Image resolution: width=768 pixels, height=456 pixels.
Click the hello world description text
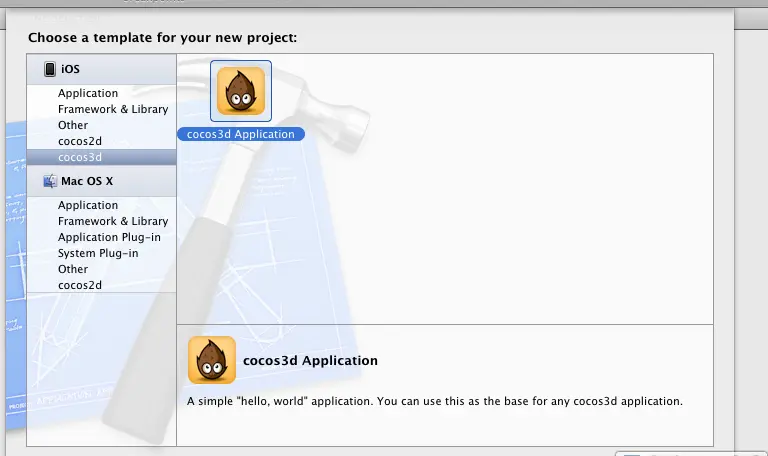pos(434,401)
